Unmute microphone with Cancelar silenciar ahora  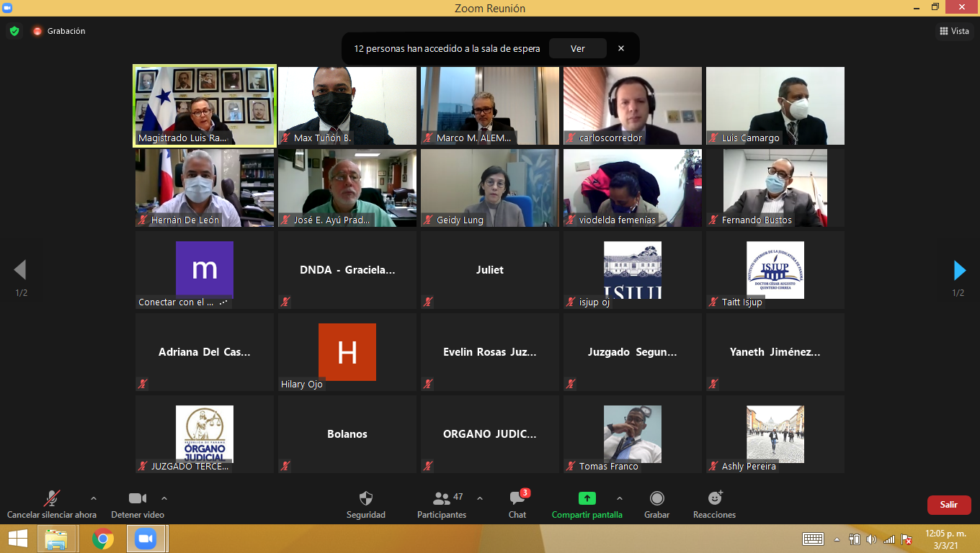[x=52, y=505]
